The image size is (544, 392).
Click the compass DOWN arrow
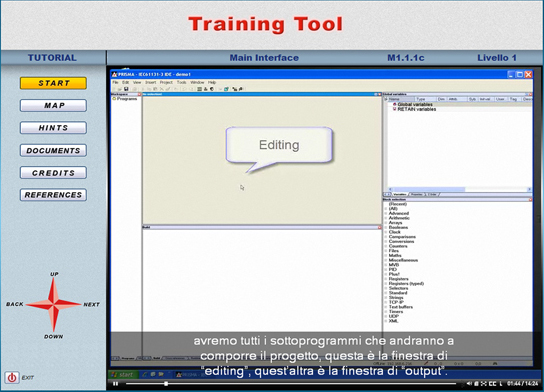tap(53, 318)
